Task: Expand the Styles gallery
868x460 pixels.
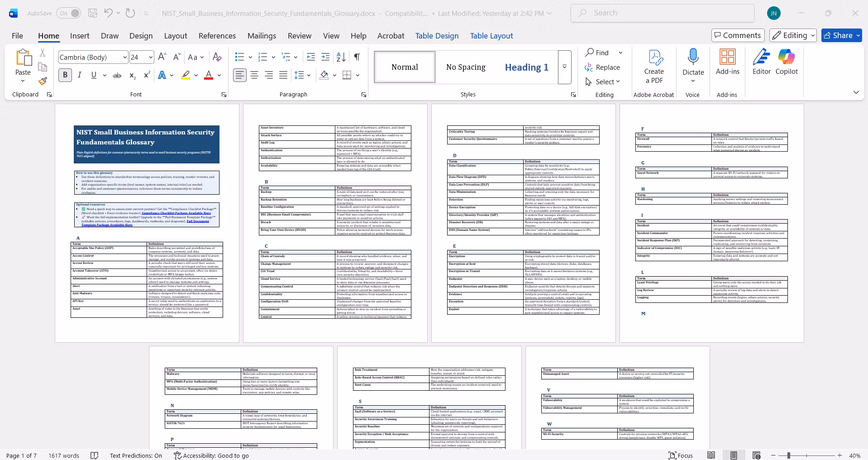Action: 564,67
